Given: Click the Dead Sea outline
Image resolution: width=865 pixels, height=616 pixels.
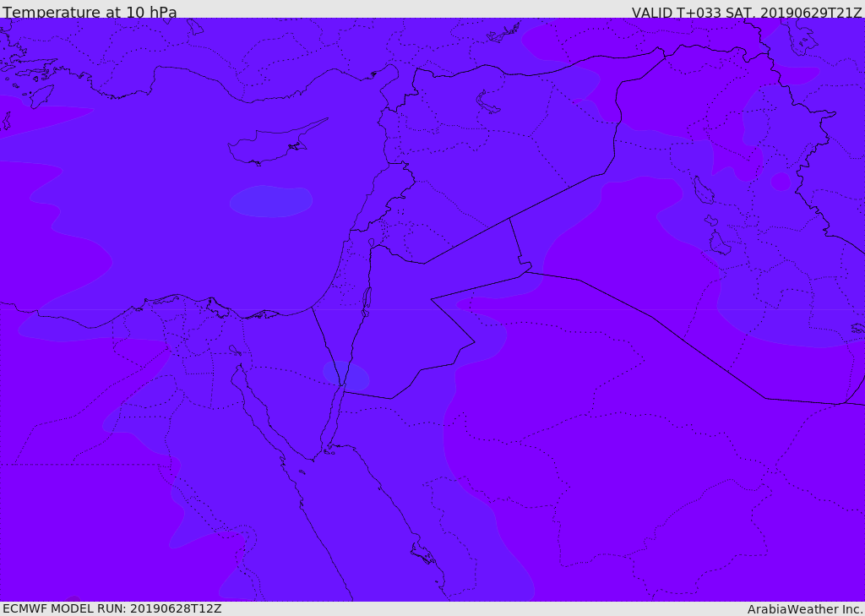Looking at the screenshot, I should point(367,298).
